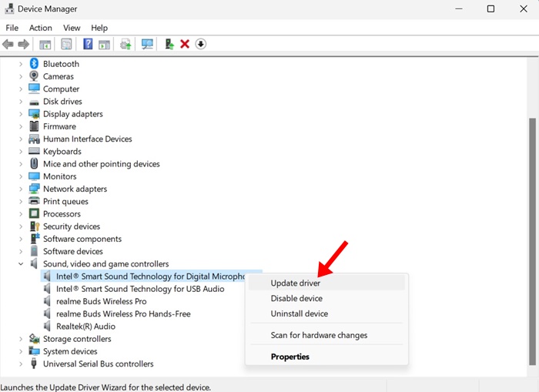Select the Storage controllers label
Viewport: 539px width, 392px height.
tap(77, 339)
